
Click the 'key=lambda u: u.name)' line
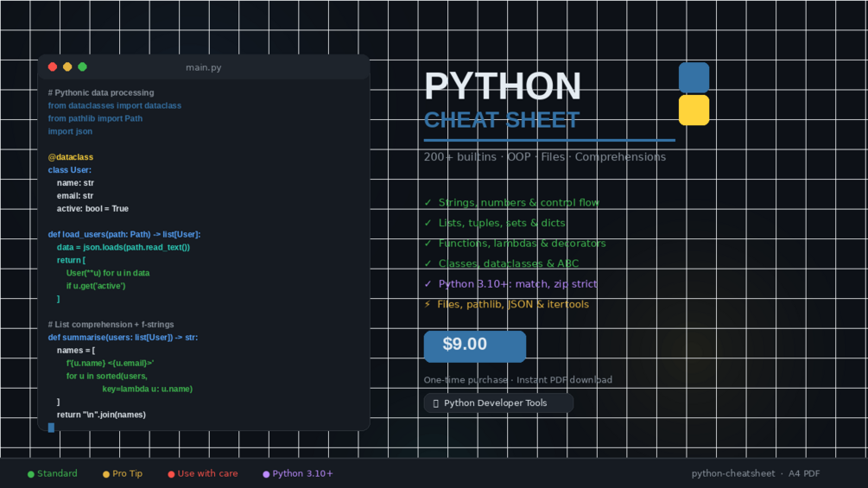click(x=147, y=389)
